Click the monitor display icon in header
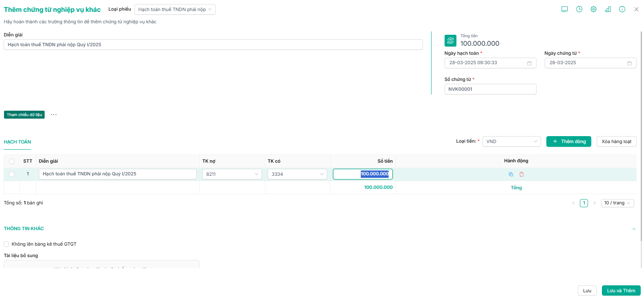Viewport: 644px width, 298px height. point(564,9)
